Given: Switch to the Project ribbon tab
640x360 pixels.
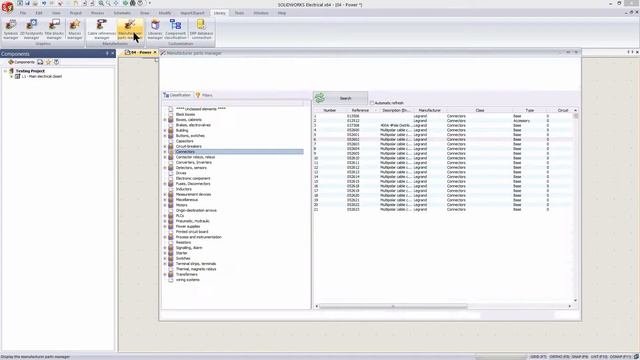Looking at the screenshot, I should [76, 13].
